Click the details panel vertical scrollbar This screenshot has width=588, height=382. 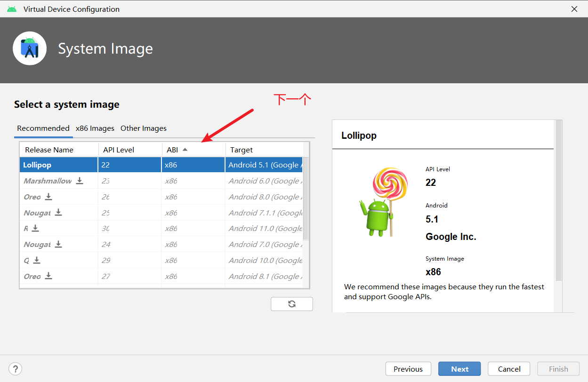pyautogui.click(x=559, y=201)
